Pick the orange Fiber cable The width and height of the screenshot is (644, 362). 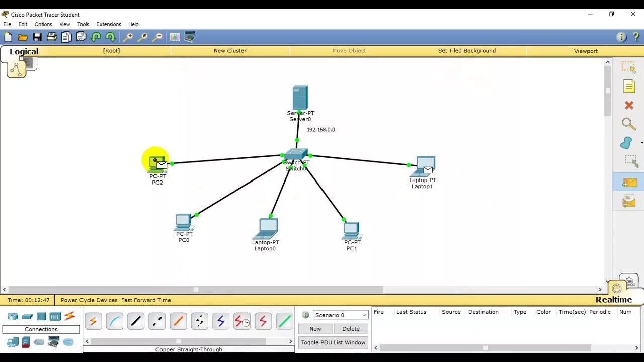click(178, 321)
